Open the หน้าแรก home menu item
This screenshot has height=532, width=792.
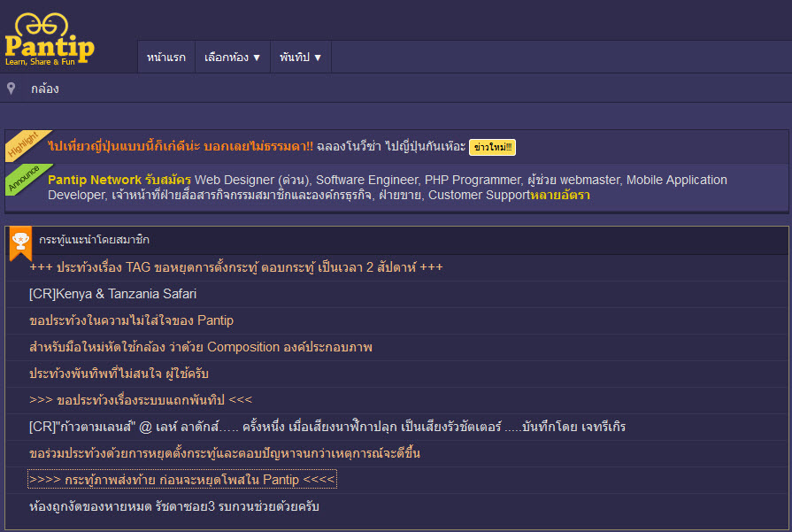pos(166,57)
